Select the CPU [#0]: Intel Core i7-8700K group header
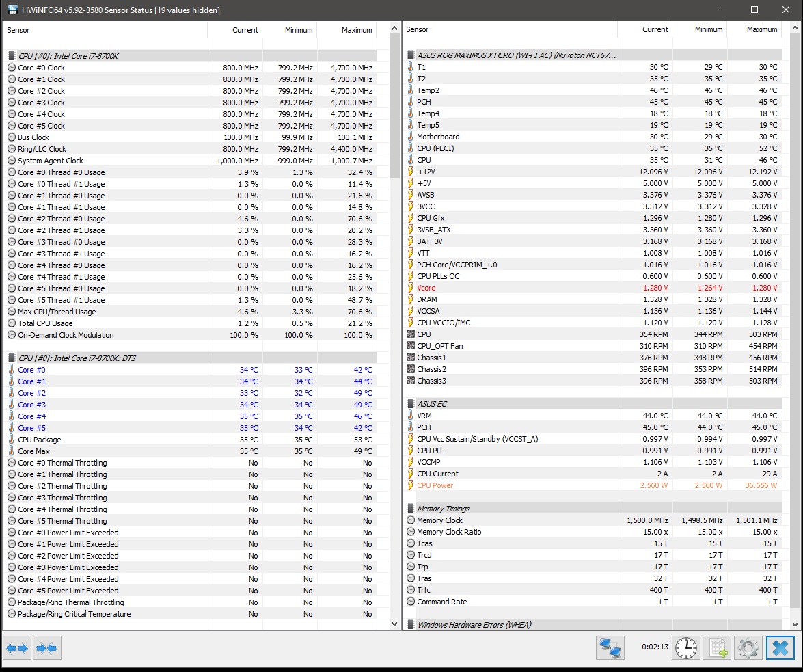 click(190, 56)
